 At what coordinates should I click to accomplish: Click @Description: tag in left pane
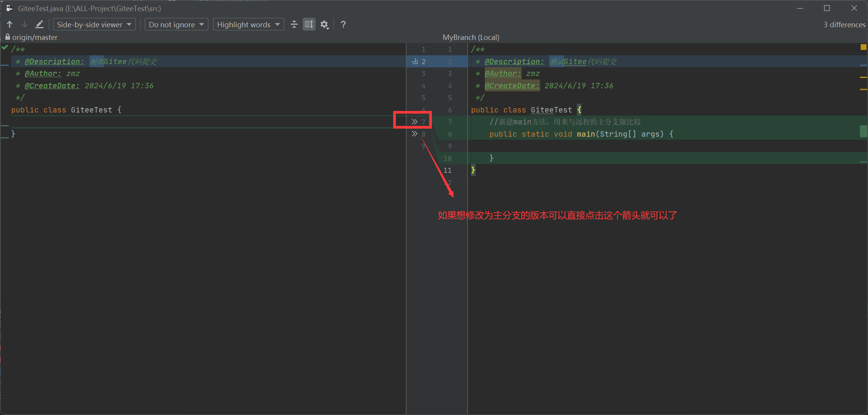point(54,61)
